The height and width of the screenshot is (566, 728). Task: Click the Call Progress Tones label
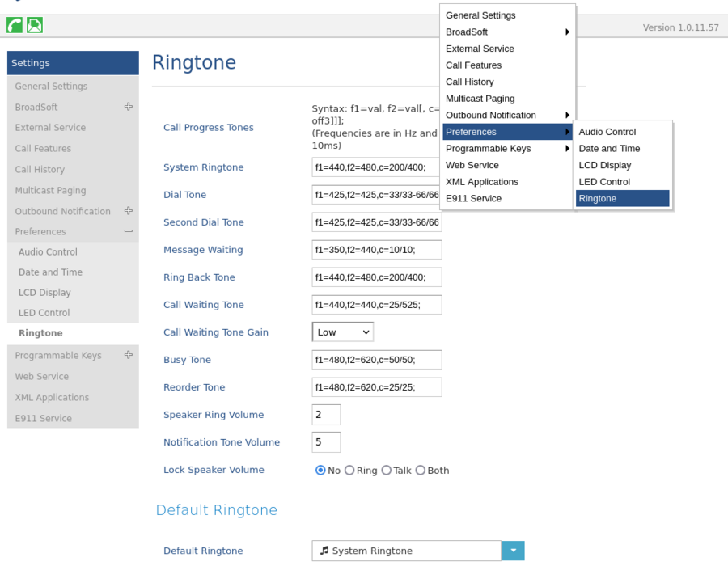[209, 128]
